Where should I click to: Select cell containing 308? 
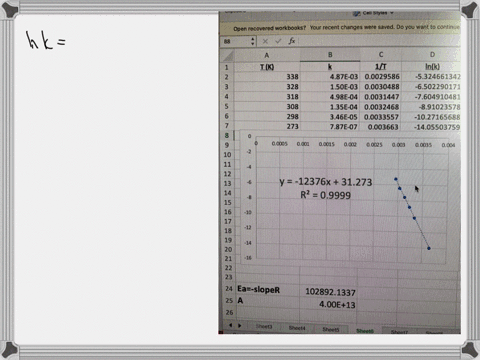(267, 107)
